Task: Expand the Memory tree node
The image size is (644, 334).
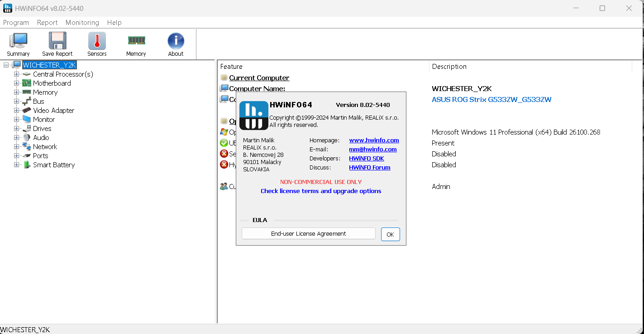Action: (x=17, y=92)
